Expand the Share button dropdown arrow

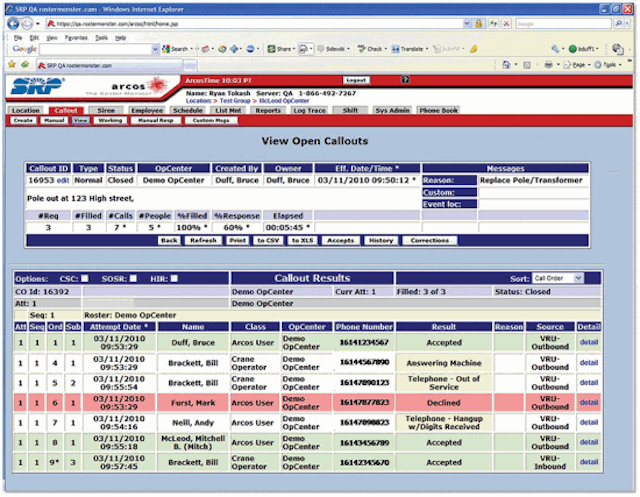click(x=293, y=49)
